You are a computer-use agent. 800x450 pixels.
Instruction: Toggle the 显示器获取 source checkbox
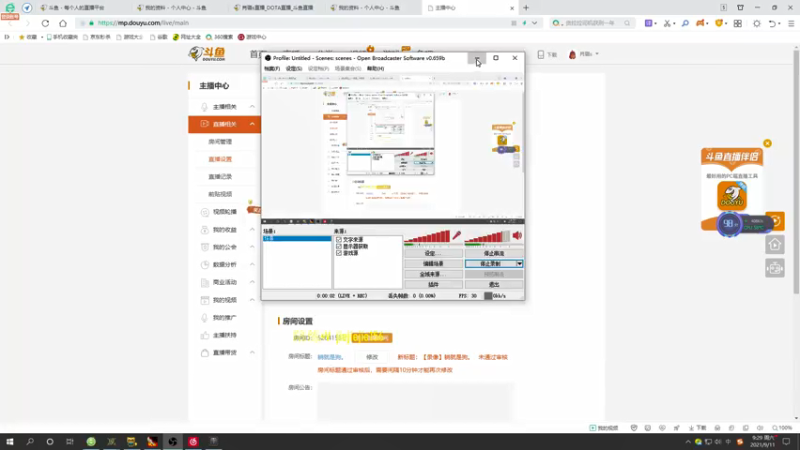click(x=339, y=246)
